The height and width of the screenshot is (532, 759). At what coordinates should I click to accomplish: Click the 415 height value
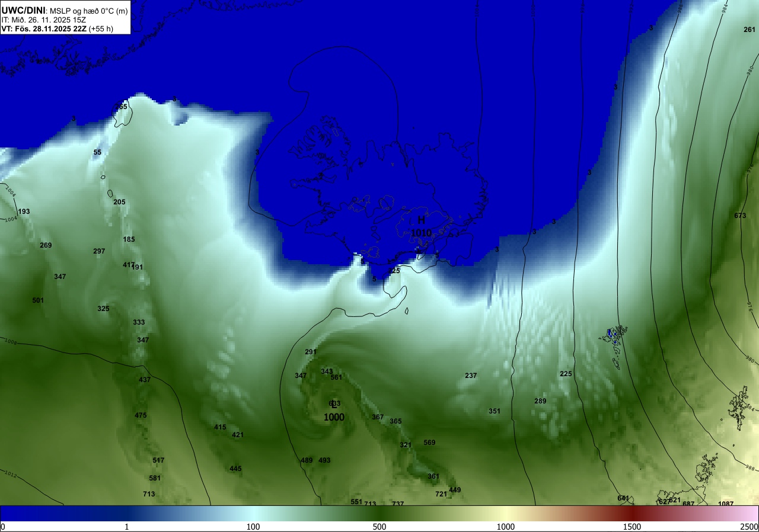click(x=220, y=427)
